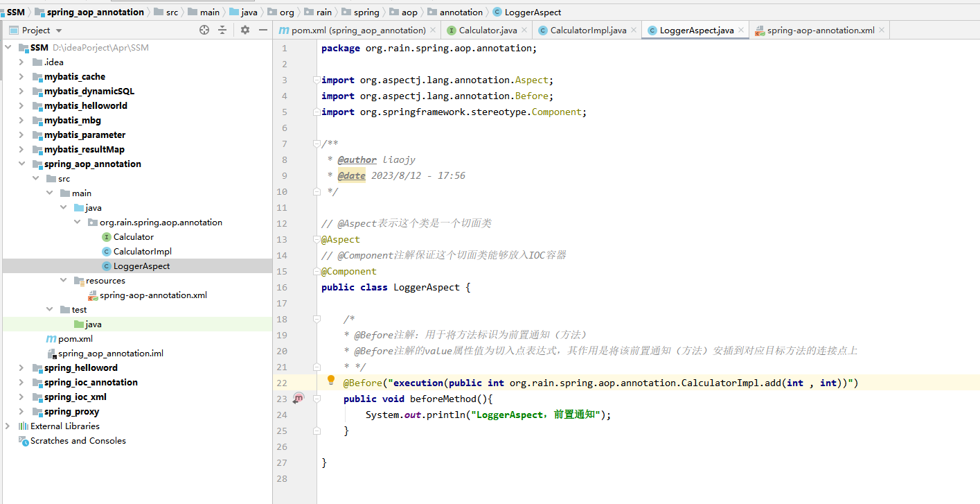Image resolution: width=980 pixels, height=504 pixels.
Task: Expand mybatis_helloworld module
Action: coord(21,106)
